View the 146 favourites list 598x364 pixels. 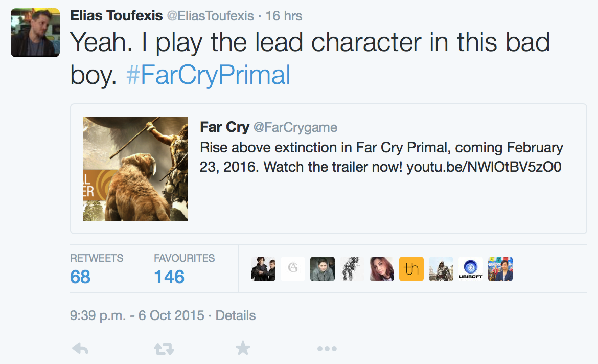click(x=169, y=277)
